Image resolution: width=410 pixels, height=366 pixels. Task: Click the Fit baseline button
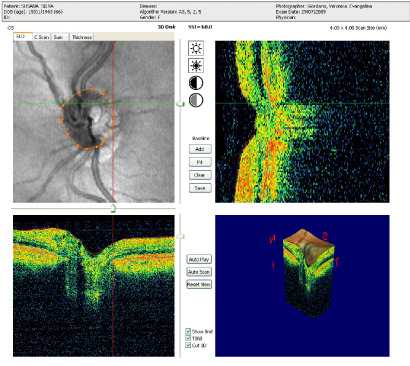[x=200, y=162]
